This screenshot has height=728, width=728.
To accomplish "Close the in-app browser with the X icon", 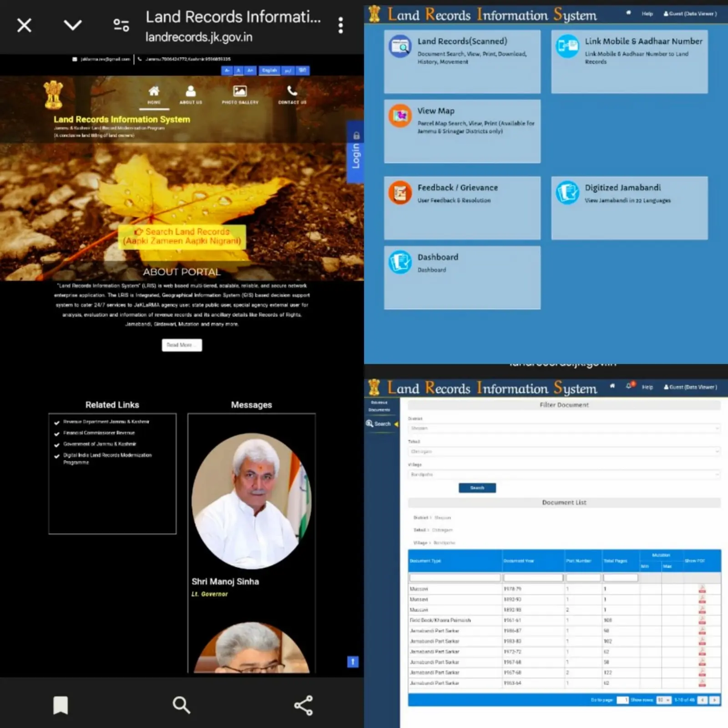I will tap(24, 25).
